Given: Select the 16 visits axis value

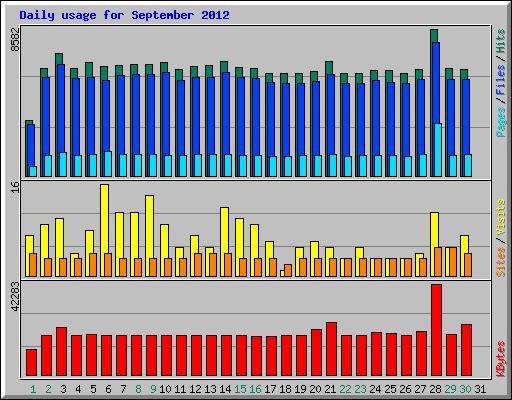Looking at the screenshot, I should tap(15, 187).
